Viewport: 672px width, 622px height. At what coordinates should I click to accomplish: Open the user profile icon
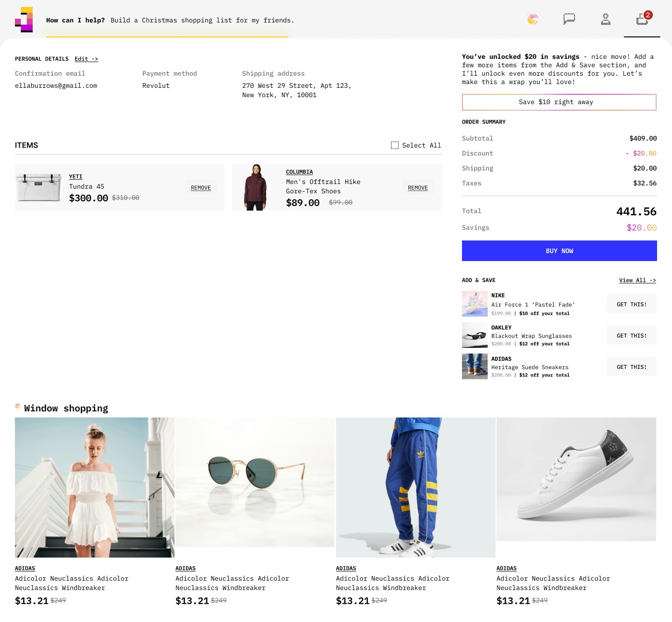click(605, 19)
